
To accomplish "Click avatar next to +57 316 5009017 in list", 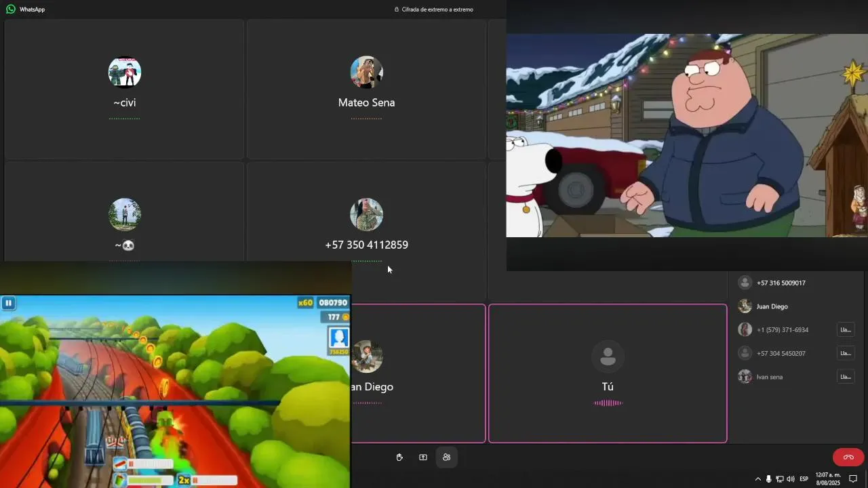I will [x=745, y=283].
